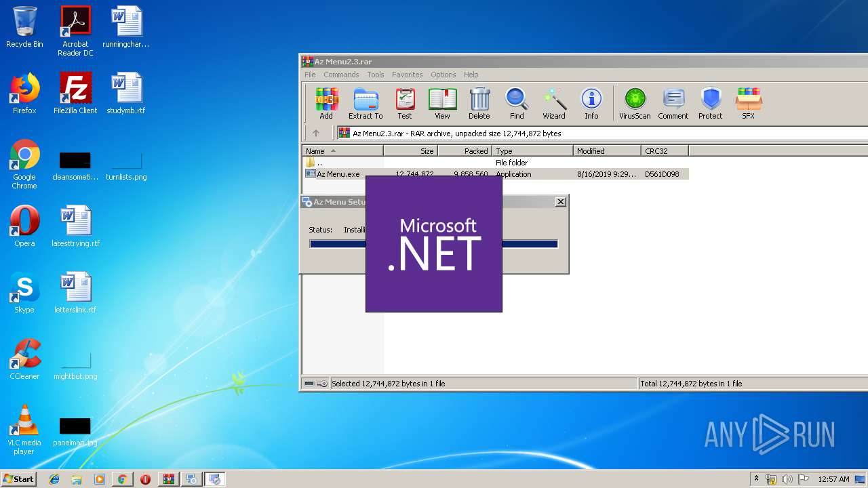This screenshot has width=868, height=488.
Task: Open the Start menu
Action: pyautogui.click(x=18, y=479)
